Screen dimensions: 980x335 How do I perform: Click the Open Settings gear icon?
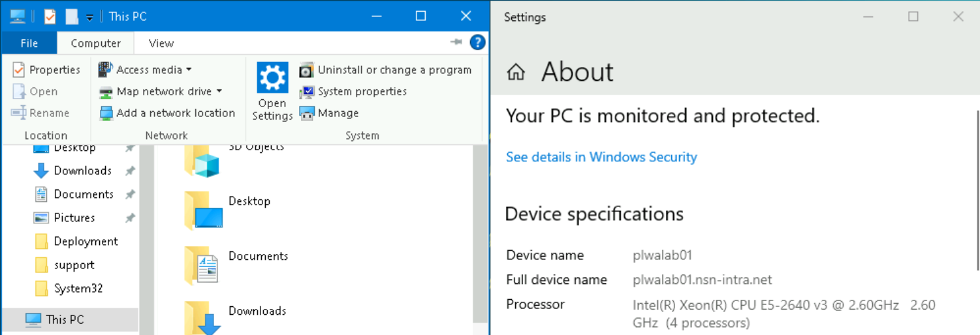pos(272,78)
